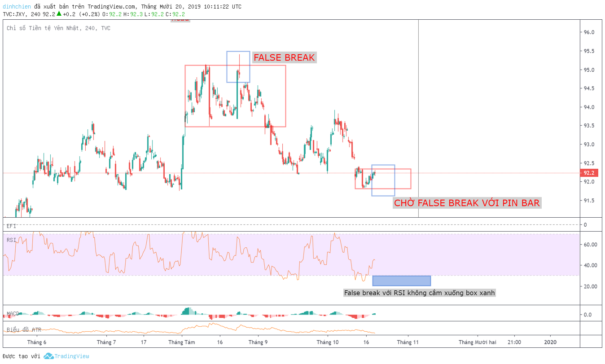
Task: Click the EFI indicator label
Action: pos(11,226)
